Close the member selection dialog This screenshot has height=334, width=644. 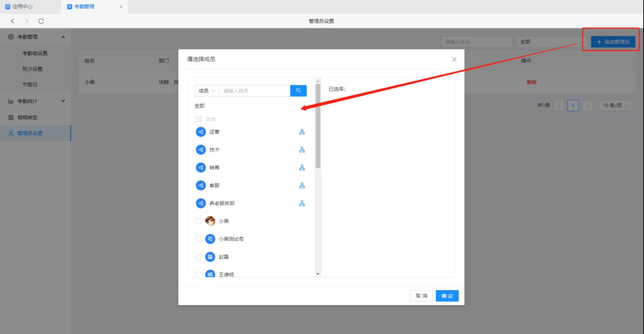[x=454, y=59]
